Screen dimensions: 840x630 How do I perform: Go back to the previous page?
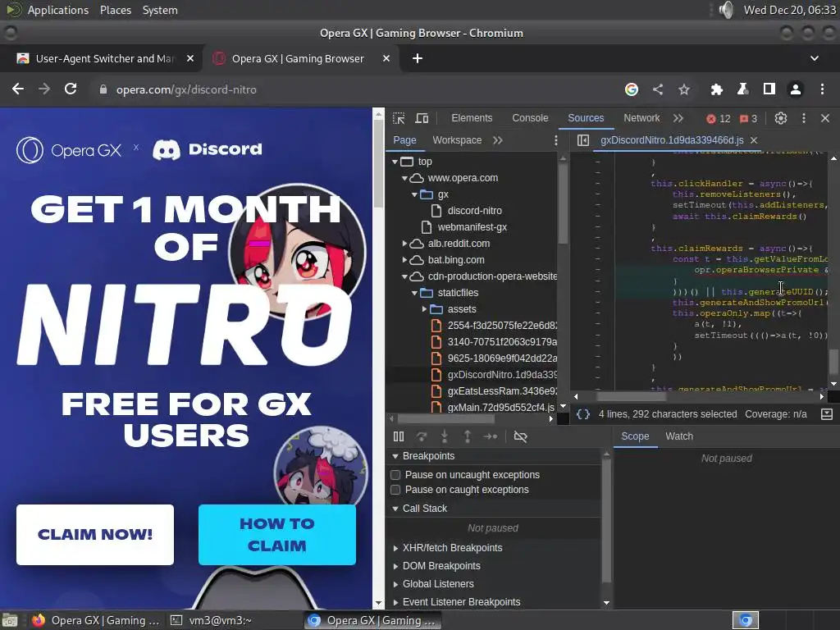[18, 89]
